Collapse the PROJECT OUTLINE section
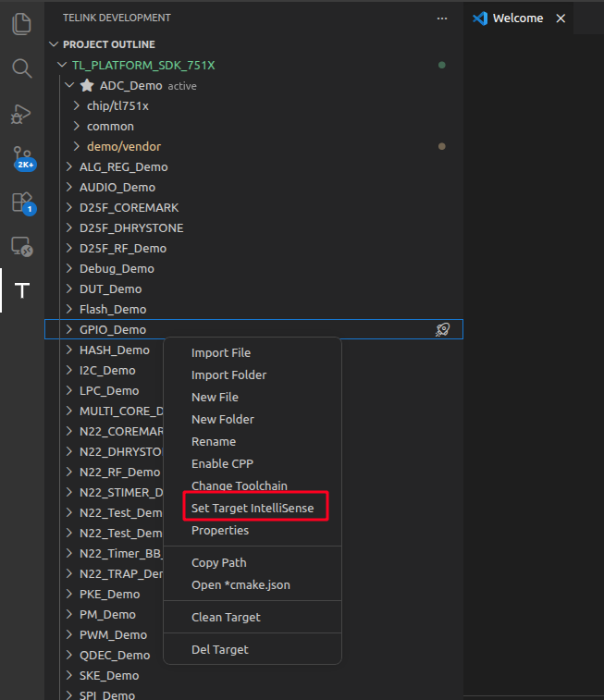Image resolution: width=604 pixels, height=700 pixels. coord(54,44)
